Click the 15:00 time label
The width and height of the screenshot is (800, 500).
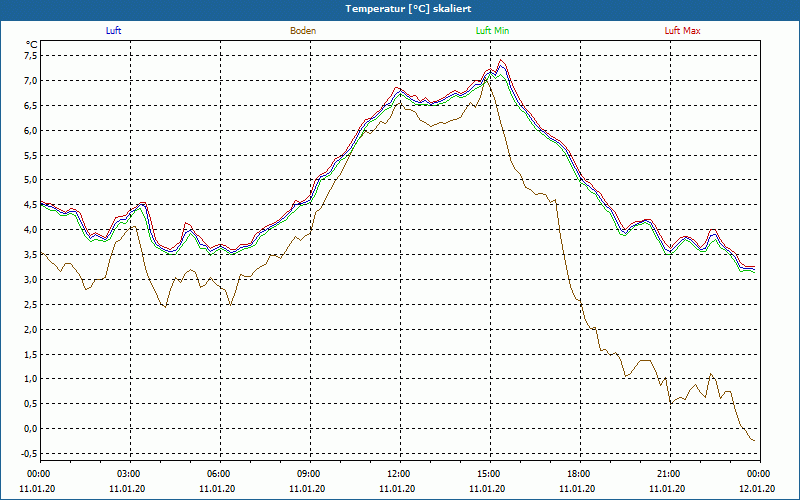[490, 474]
